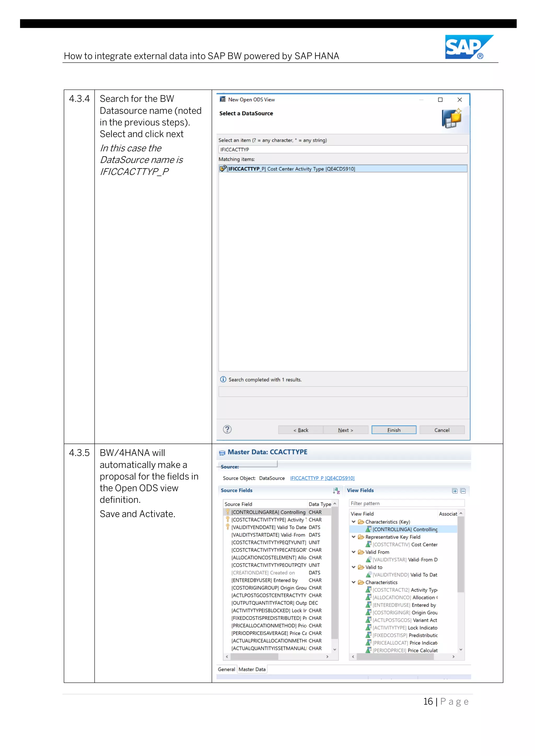Click the Representative Key Field folder icon
This screenshot has height=756, width=535.
pyautogui.click(x=361, y=537)
